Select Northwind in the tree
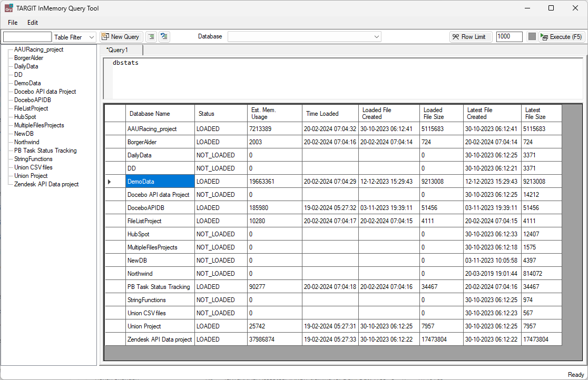The image size is (588, 380). [27, 142]
